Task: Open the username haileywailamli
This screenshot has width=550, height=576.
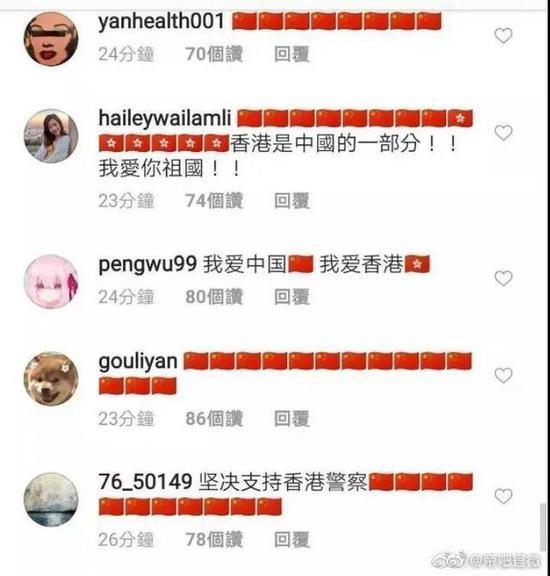Action: (x=165, y=119)
